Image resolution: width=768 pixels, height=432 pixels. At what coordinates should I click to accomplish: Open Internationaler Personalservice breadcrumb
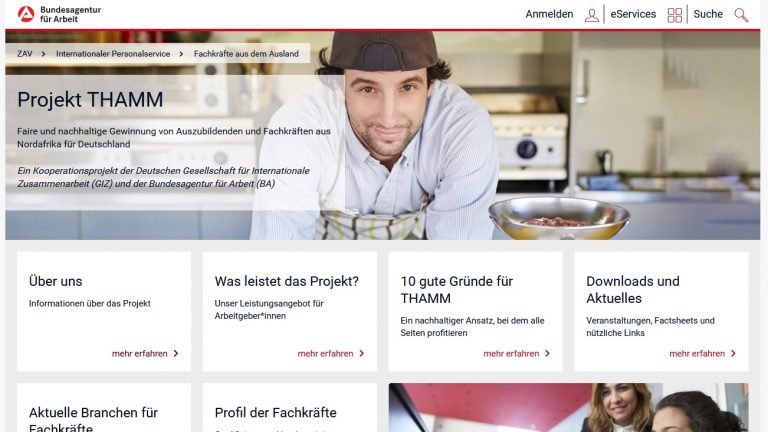[113, 54]
